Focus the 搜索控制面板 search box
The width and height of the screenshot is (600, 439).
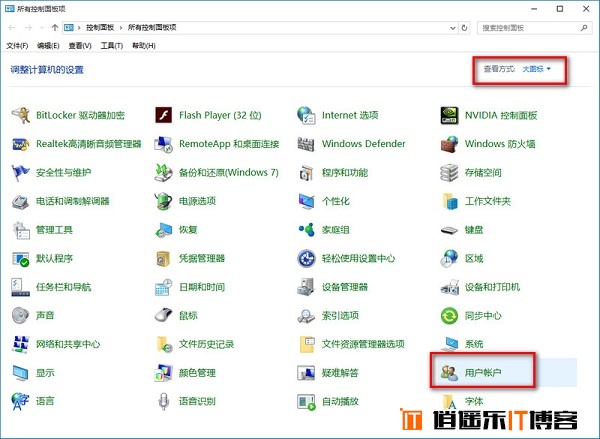click(534, 28)
